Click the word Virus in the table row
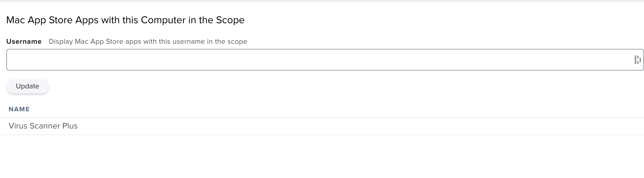 point(18,126)
